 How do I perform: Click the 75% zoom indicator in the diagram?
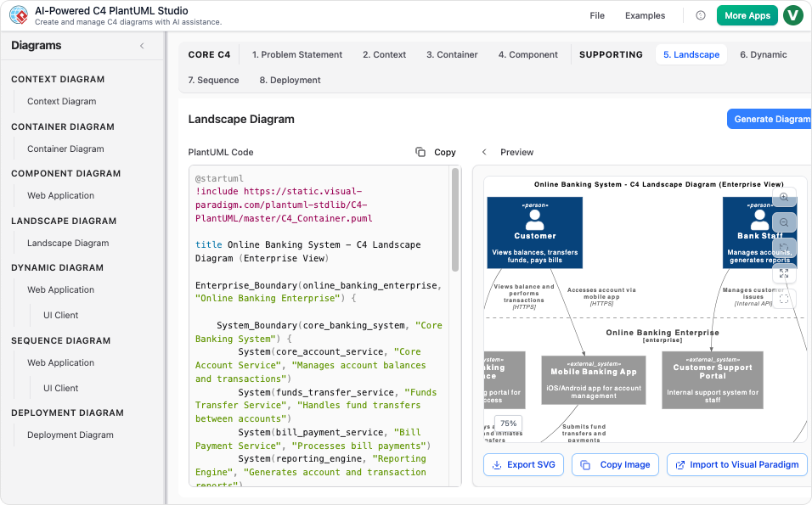508,423
